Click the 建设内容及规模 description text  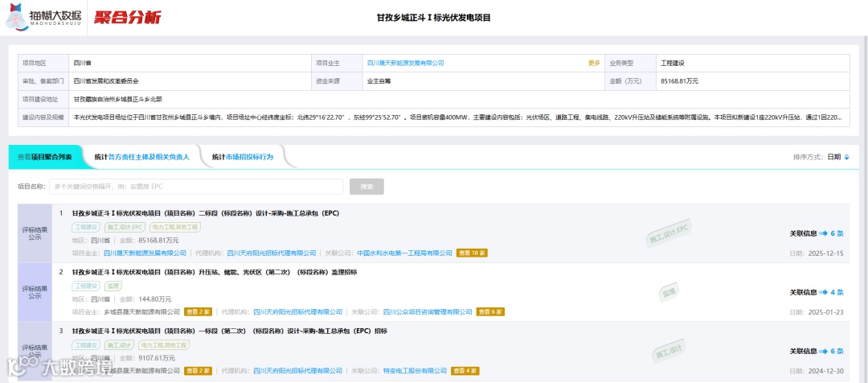tap(458, 117)
